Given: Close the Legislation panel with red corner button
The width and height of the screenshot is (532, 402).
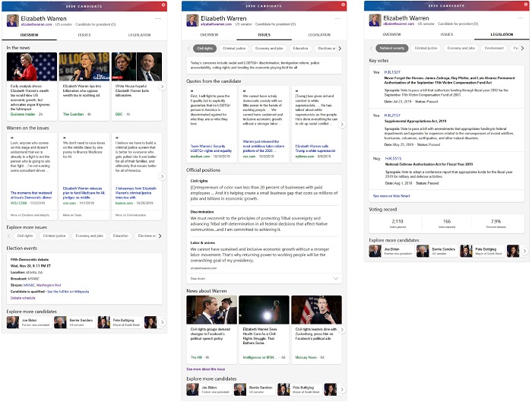Looking at the screenshot, I should click(526, 5).
